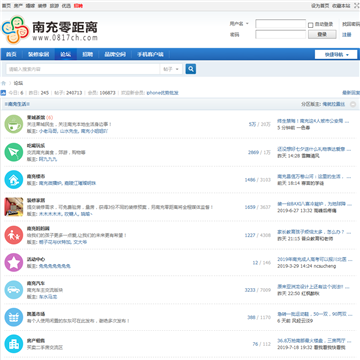Open the 南充汽车 forum title
The image size is (360, 360).
coord(36,283)
